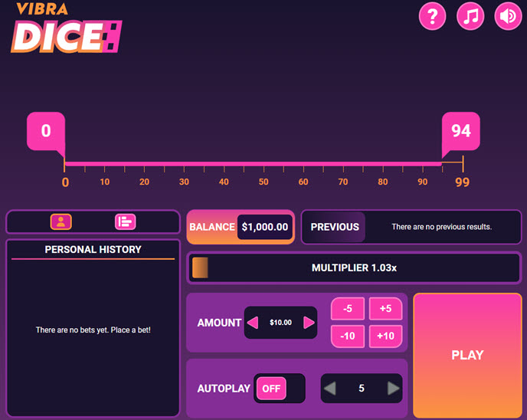527x420 pixels.
Task: Click the $10.00 bet amount field
Action: point(280,323)
